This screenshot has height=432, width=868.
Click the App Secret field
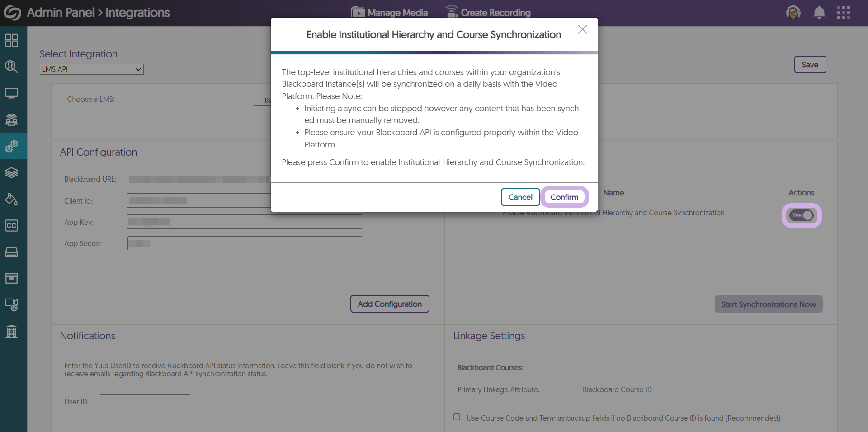coord(245,243)
